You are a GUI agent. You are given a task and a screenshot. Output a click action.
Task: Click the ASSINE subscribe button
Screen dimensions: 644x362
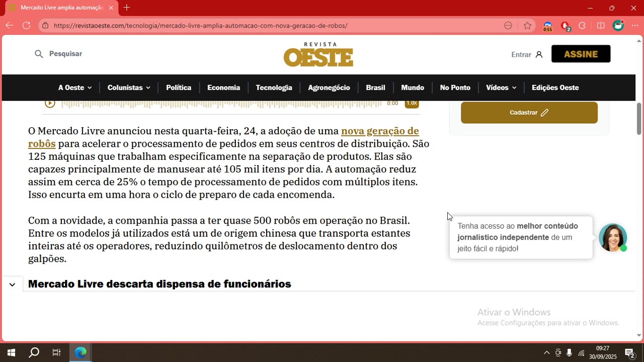pos(581,54)
